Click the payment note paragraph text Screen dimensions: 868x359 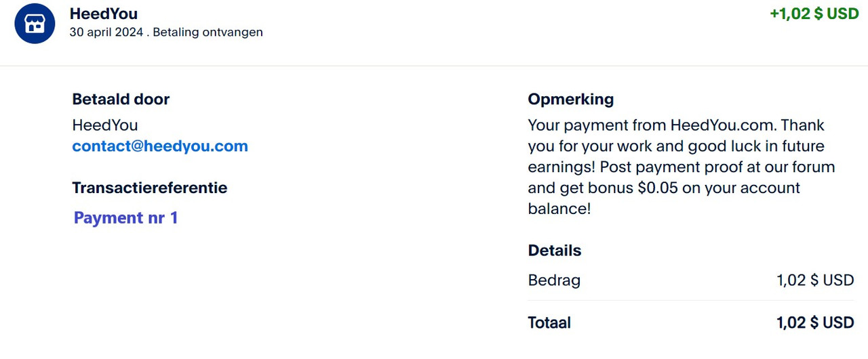[x=682, y=167]
